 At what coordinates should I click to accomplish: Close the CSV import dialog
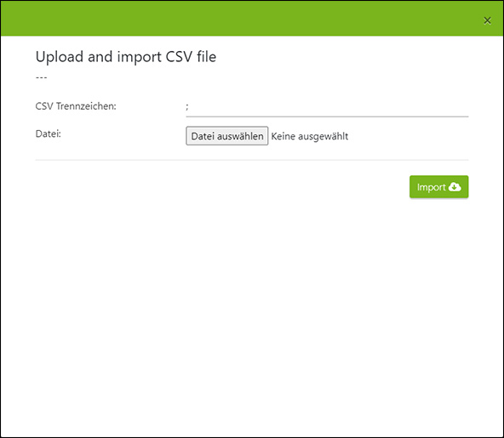[487, 20]
